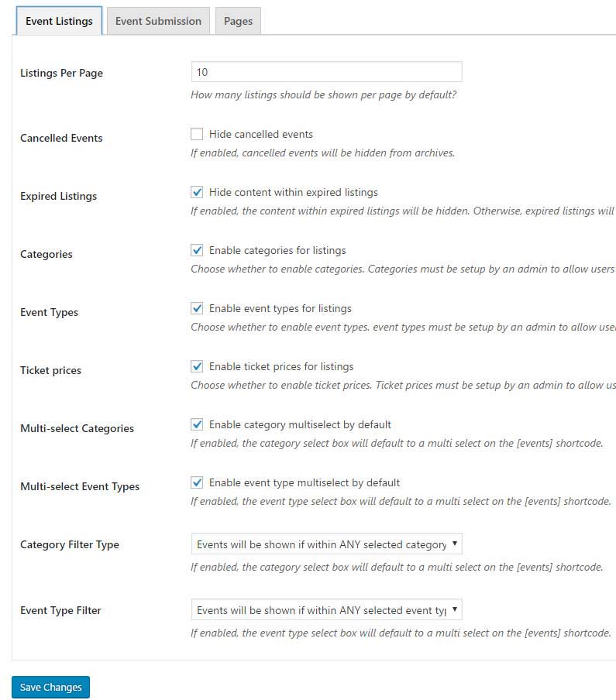Screen dimensions: 616x700
Task: Click the Listings Per Page input field
Action: [326, 72]
